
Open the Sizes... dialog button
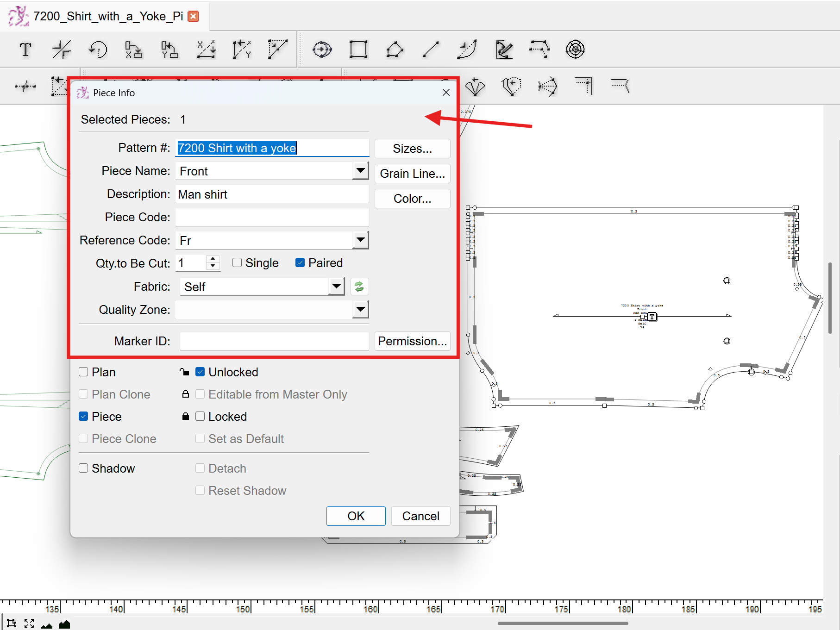pyautogui.click(x=412, y=149)
